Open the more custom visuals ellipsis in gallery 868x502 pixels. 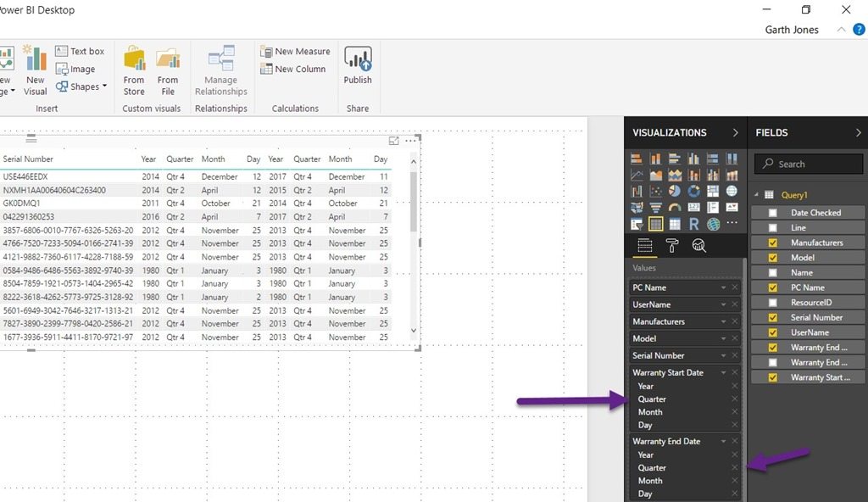pos(732,223)
